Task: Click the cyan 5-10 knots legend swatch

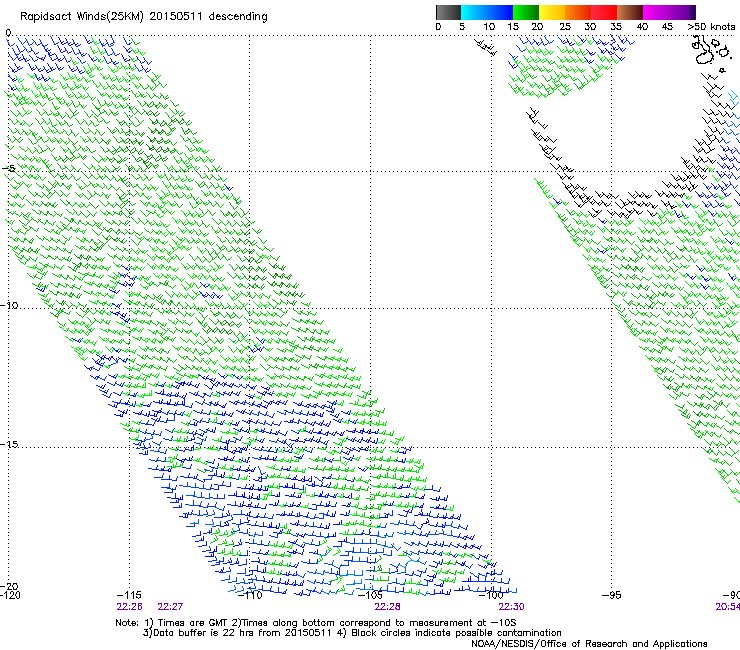Action: point(474,12)
